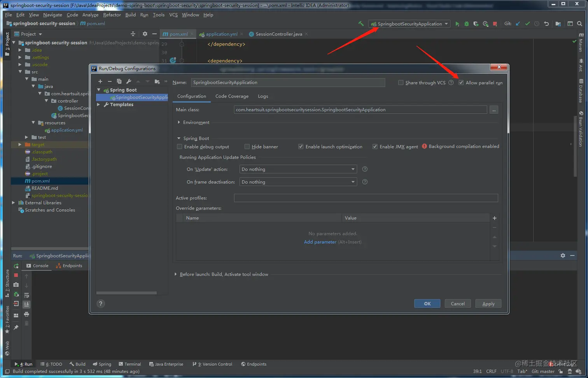This screenshot has width=588, height=378.
Task: Expand the Environment section
Action: click(x=179, y=122)
